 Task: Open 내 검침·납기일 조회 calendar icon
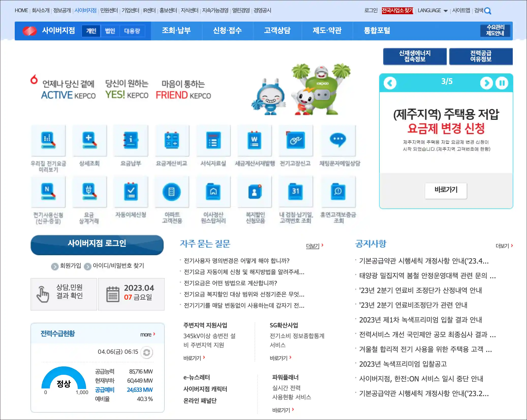coord(296,192)
